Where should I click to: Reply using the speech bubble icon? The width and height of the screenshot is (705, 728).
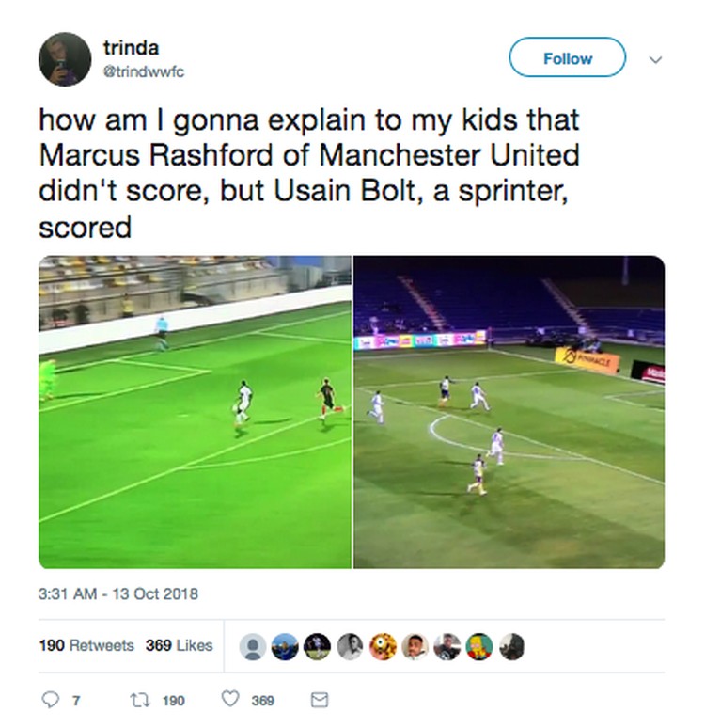pos(50,700)
